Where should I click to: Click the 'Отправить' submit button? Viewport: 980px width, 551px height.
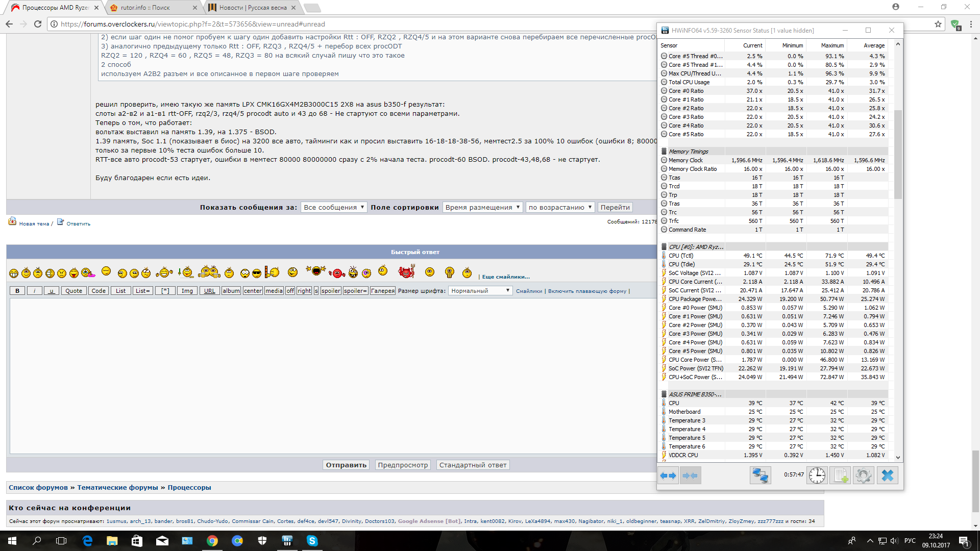click(x=346, y=465)
